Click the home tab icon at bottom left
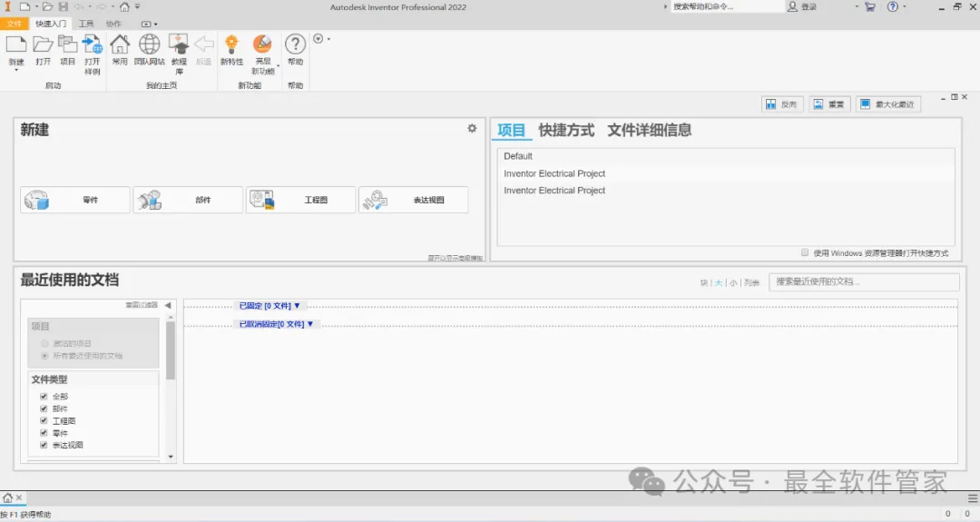The width and height of the screenshot is (980, 522). tap(7, 498)
